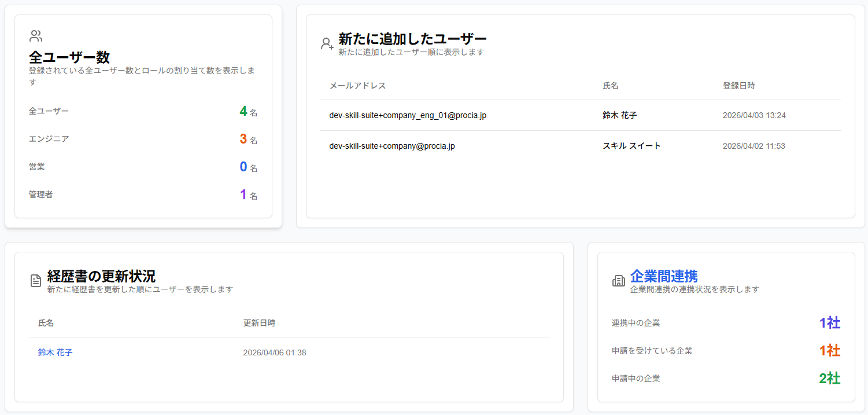The width and height of the screenshot is (868, 415).
Task: Click subtitle 企業間連携の連携状況を表示します
Action: click(695, 289)
